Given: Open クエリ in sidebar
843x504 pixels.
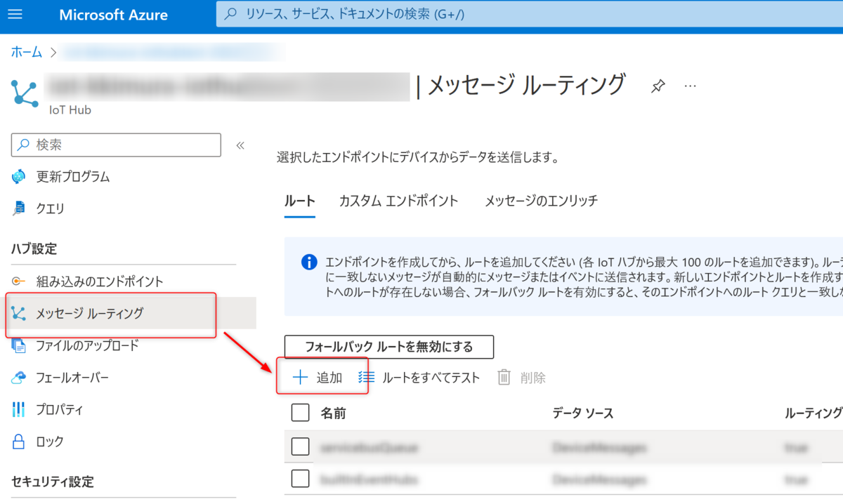Looking at the screenshot, I should click(x=50, y=208).
